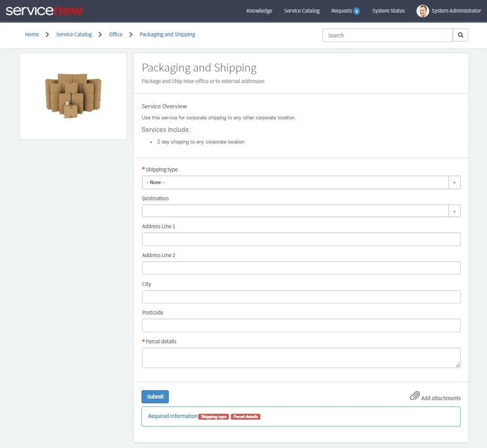Click the Requests notification badge
Image resolution: width=487 pixels, height=448 pixels.
pos(357,11)
